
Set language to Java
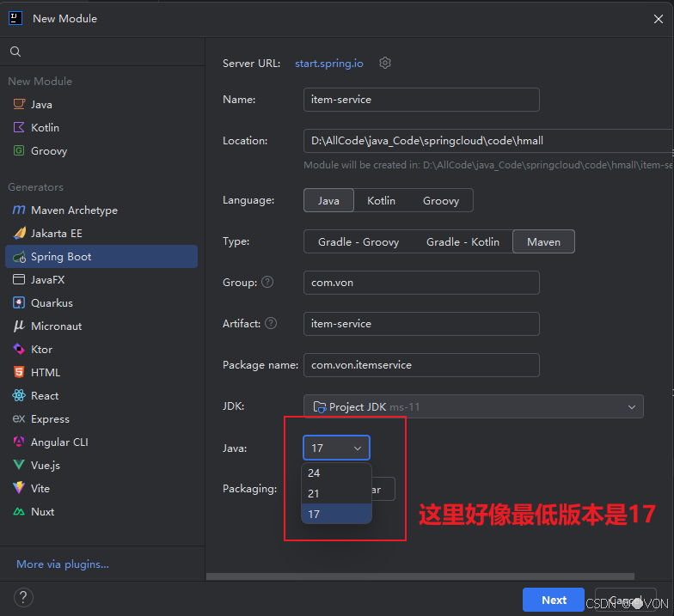(x=328, y=200)
